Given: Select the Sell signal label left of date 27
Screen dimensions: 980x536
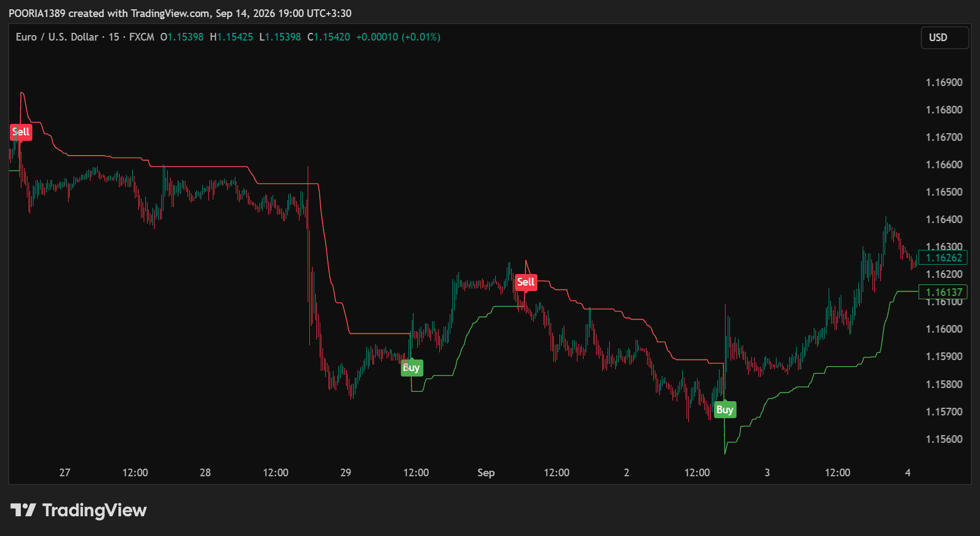Looking at the screenshot, I should pyautogui.click(x=21, y=132).
